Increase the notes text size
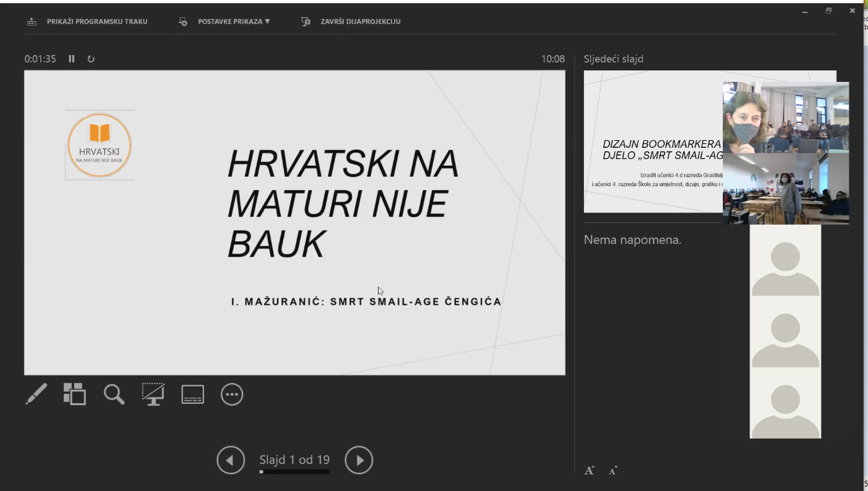This screenshot has height=491, width=868. [x=589, y=471]
